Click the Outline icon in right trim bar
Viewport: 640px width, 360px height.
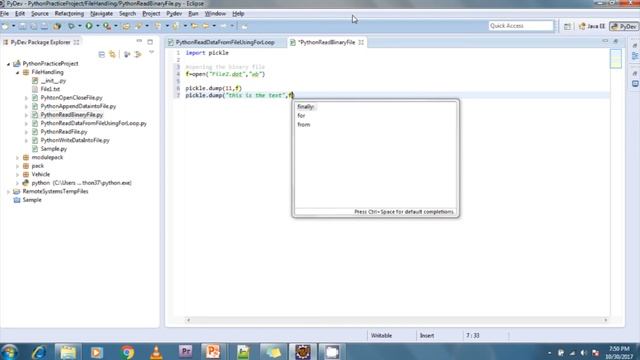pyautogui.click(x=635, y=56)
